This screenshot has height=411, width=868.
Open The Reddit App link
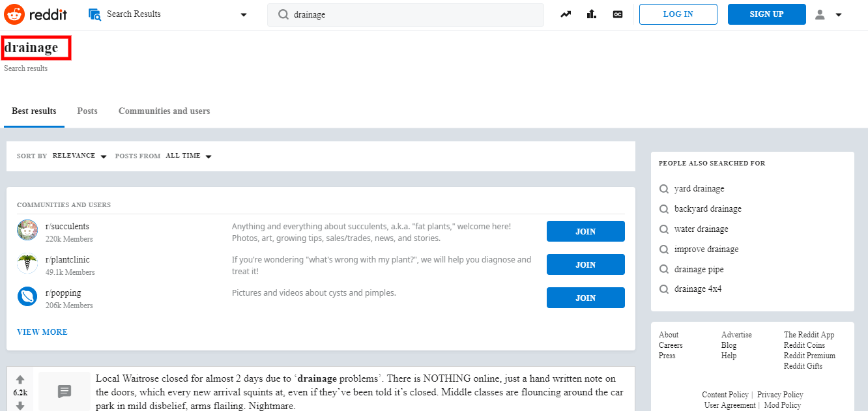tap(809, 335)
